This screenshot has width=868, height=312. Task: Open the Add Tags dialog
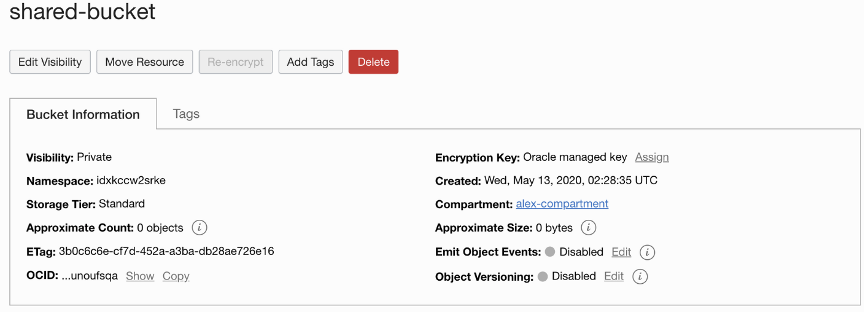(x=311, y=62)
